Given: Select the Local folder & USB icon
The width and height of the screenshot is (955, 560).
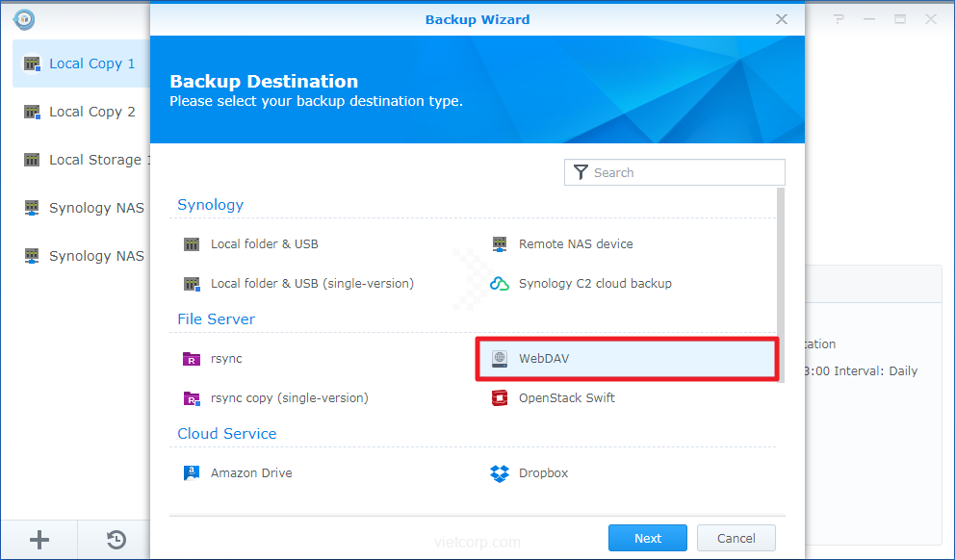Looking at the screenshot, I should pyautogui.click(x=192, y=244).
